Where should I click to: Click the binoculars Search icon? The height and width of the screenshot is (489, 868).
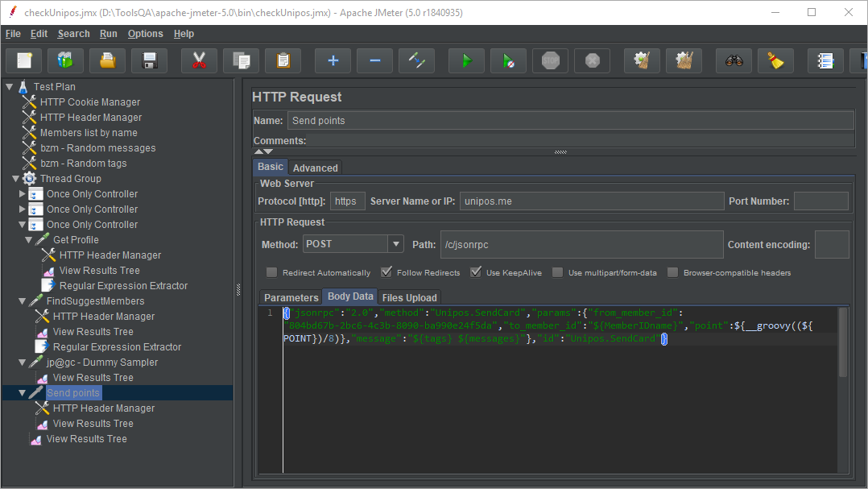coord(734,60)
